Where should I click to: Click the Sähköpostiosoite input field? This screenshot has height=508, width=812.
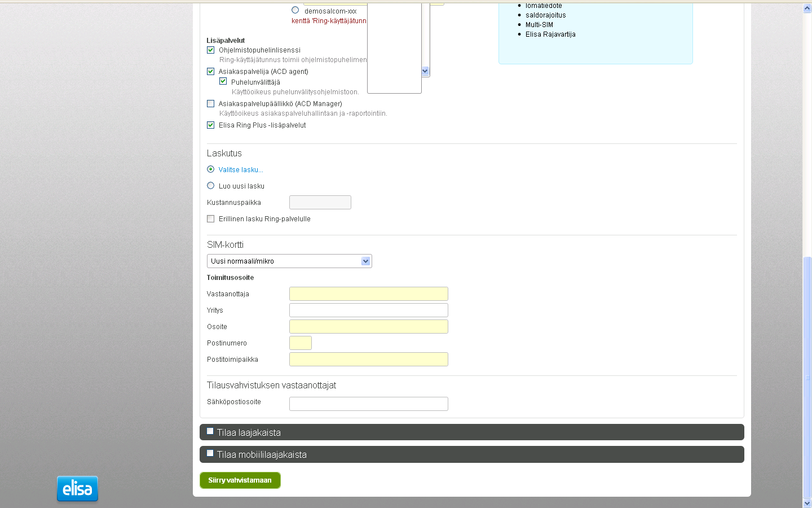(369, 404)
